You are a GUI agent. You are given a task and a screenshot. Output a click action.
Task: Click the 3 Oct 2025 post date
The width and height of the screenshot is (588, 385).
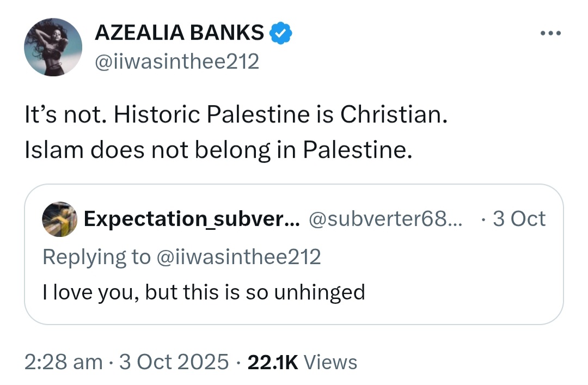pyautogui.click(x=174, y=362)
